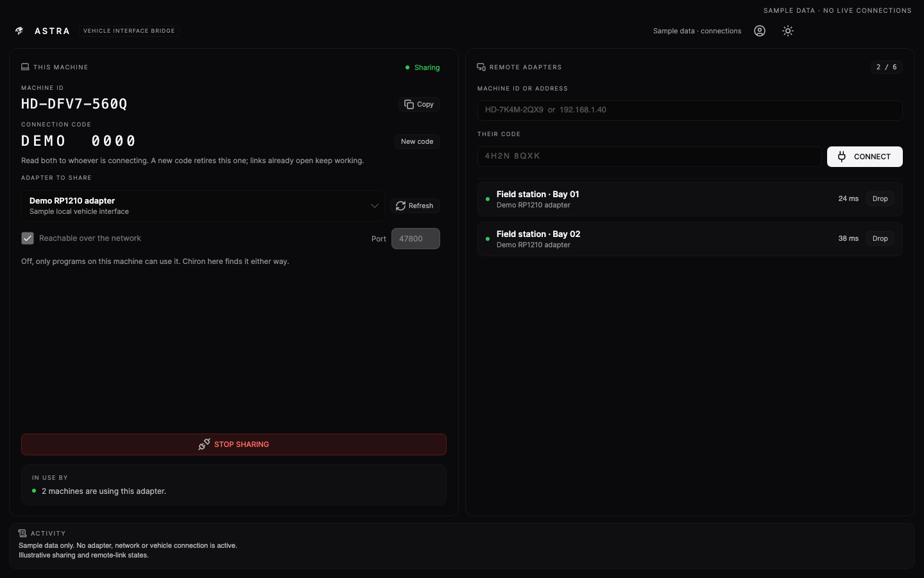
Task: Click the Sample data · connections label
Action: [697, 31]
